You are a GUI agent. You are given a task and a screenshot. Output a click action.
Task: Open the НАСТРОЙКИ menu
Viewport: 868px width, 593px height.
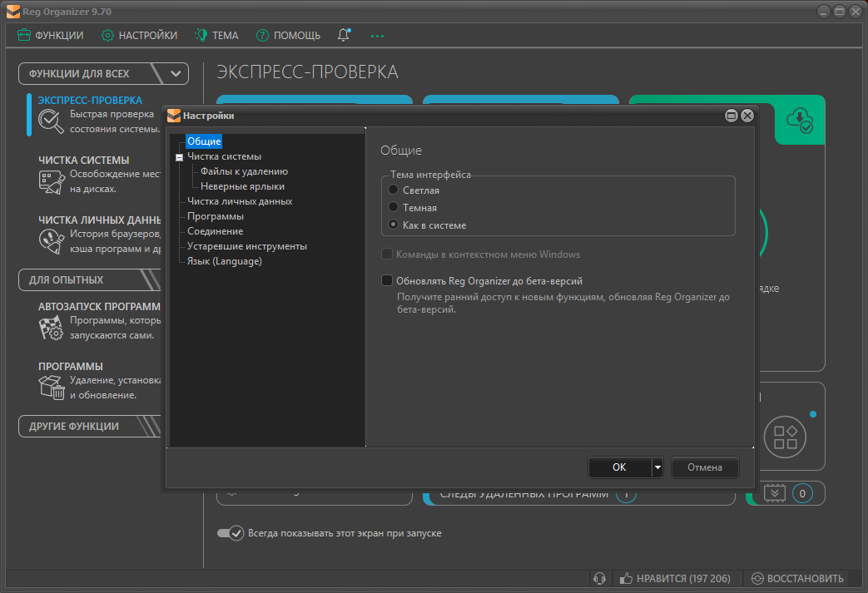click(x=140, y=36)
